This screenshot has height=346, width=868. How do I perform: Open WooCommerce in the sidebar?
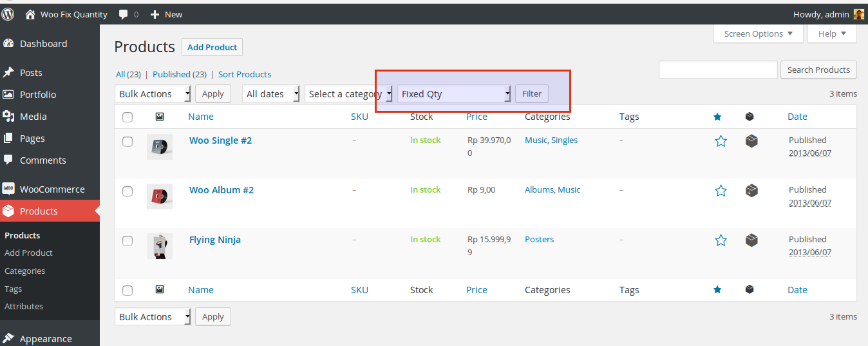(50, 189)
